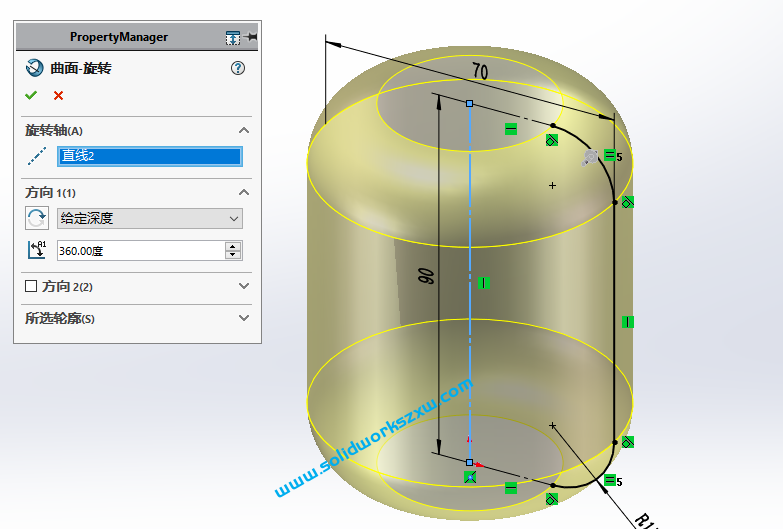Click the 360.00度 angle input field
Viewport: 783px width, 529px height.
141,251
